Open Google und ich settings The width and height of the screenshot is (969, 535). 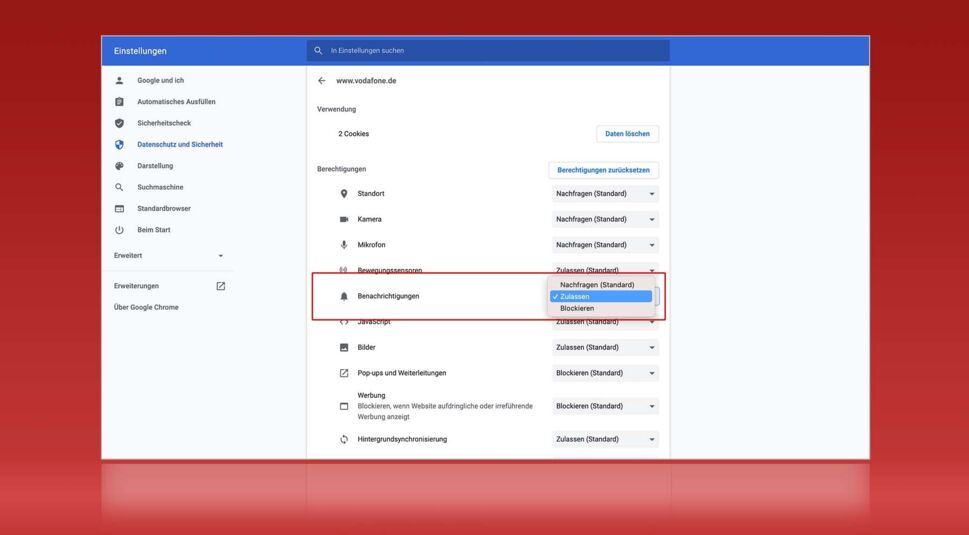click(x=160, y=80)
